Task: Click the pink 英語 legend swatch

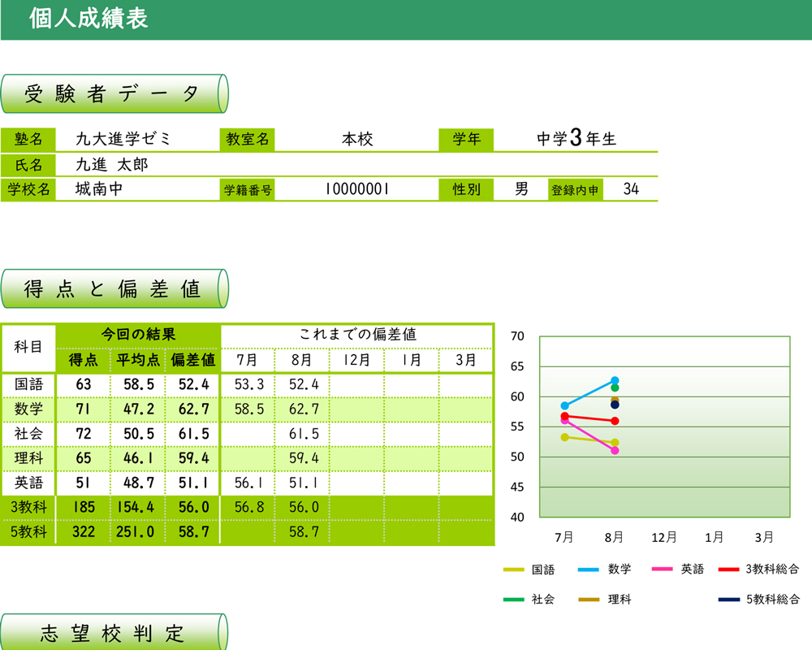Action: 663,569
